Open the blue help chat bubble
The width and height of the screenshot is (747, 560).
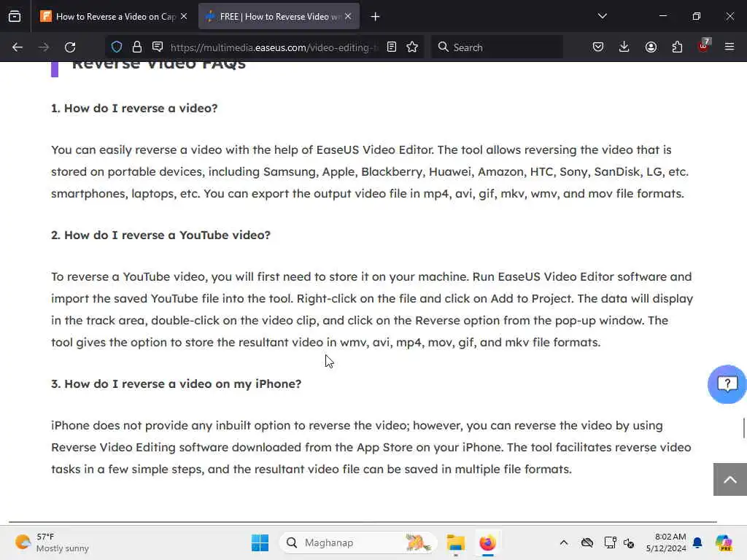pyautogui.click(x=727, y=384)
